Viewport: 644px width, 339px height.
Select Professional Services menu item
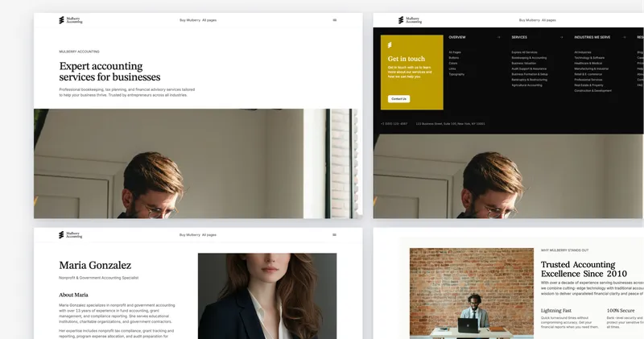click(588, 80)
